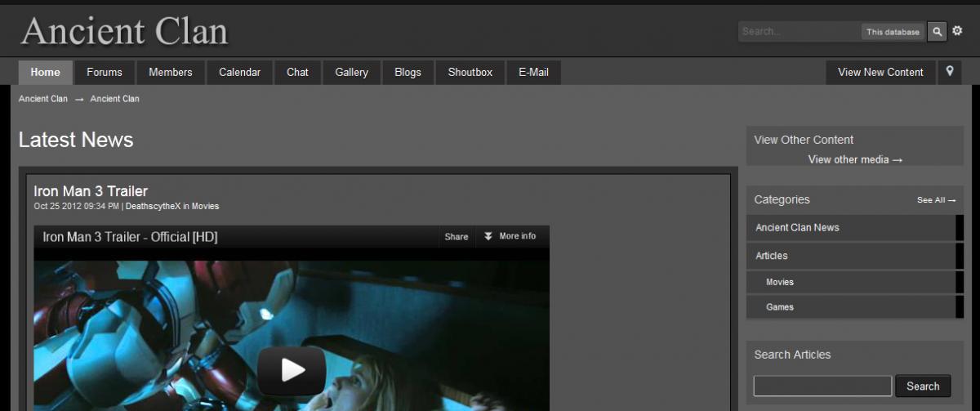980x411 pixels.
Task: Open the This database search scope dropdown
Action: (893, 32)
